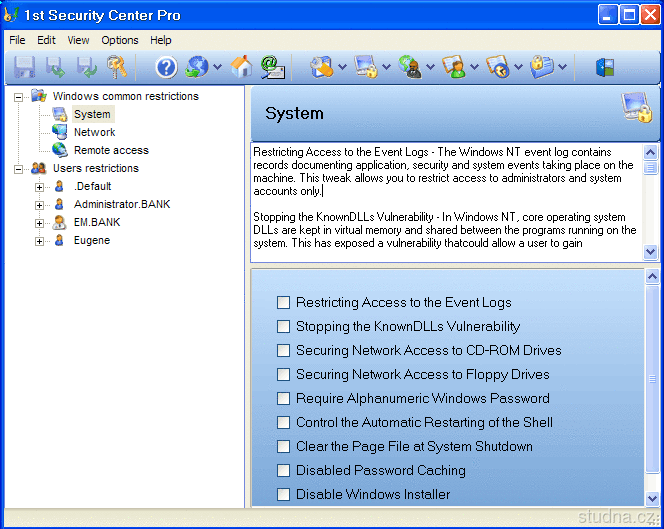
Task: Click the System monitor-lock icon in header
Action: pos(636,108)
